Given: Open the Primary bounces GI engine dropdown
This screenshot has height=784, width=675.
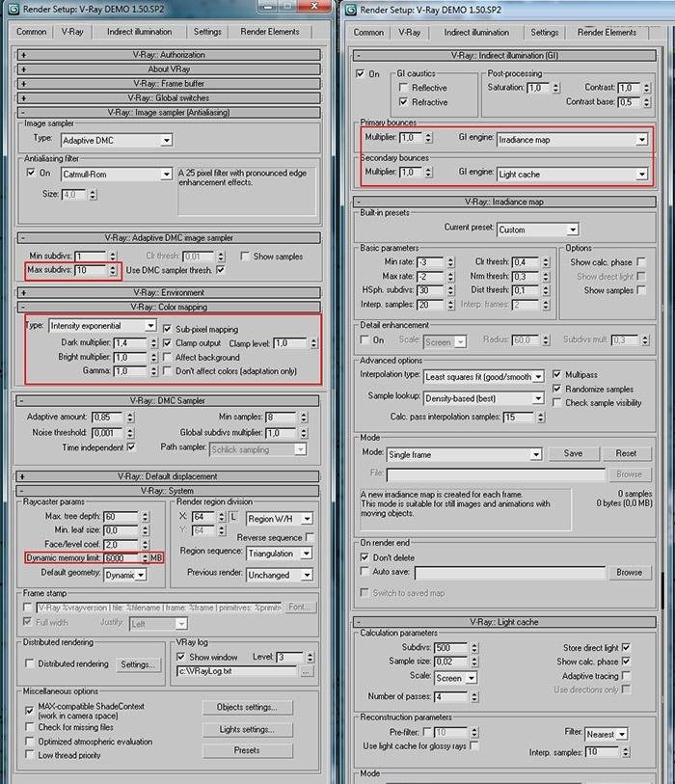Looking at the screenshot, I should click(573, 140).
